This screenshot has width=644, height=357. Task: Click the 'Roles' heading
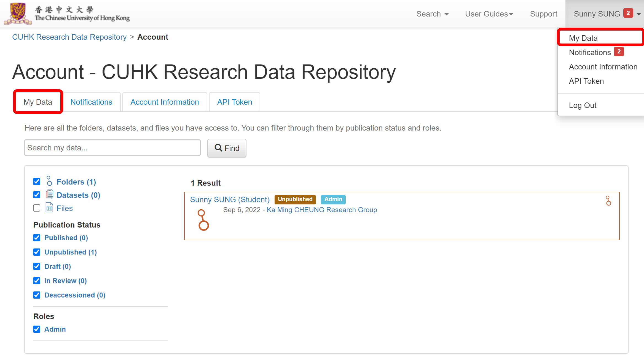[44, 316]
